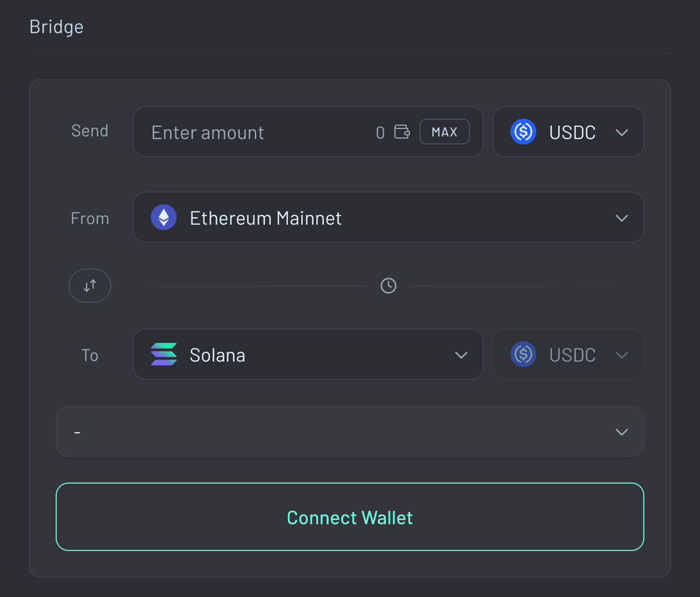Click the MAX button

pyautogui.click(x=444, y=132)
